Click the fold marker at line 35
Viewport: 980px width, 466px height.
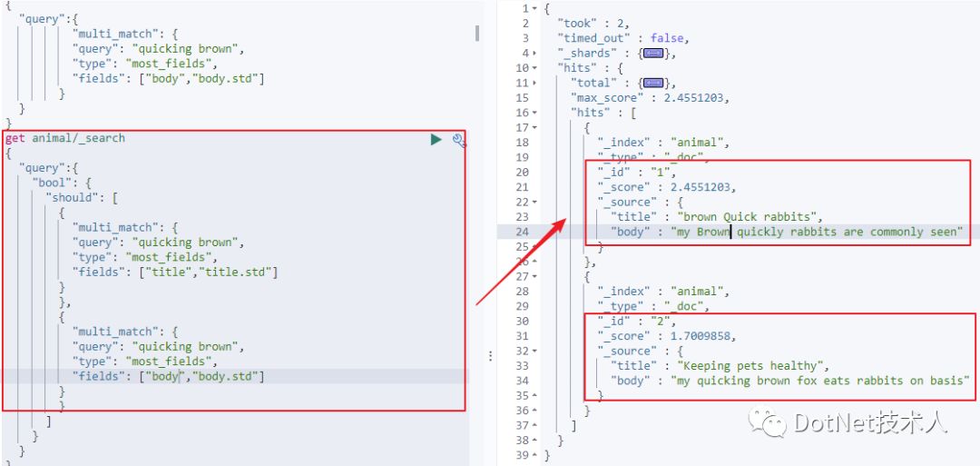tap(535, 395)
